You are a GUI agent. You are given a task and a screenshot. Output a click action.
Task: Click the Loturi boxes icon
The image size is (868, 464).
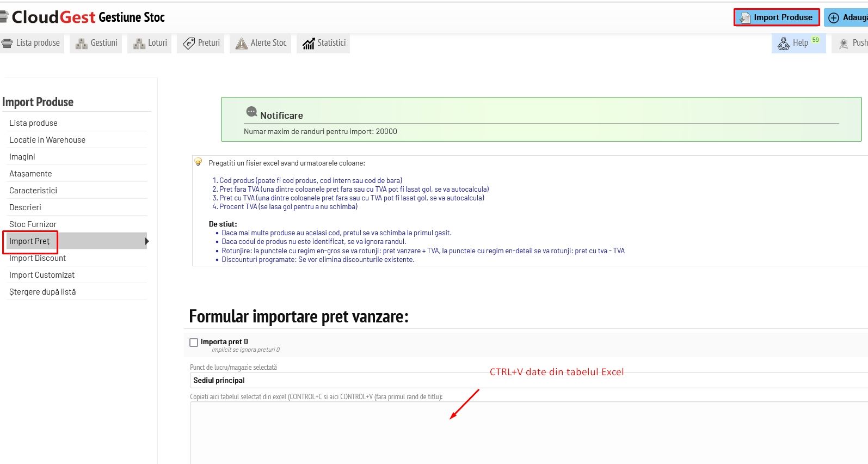139,44
